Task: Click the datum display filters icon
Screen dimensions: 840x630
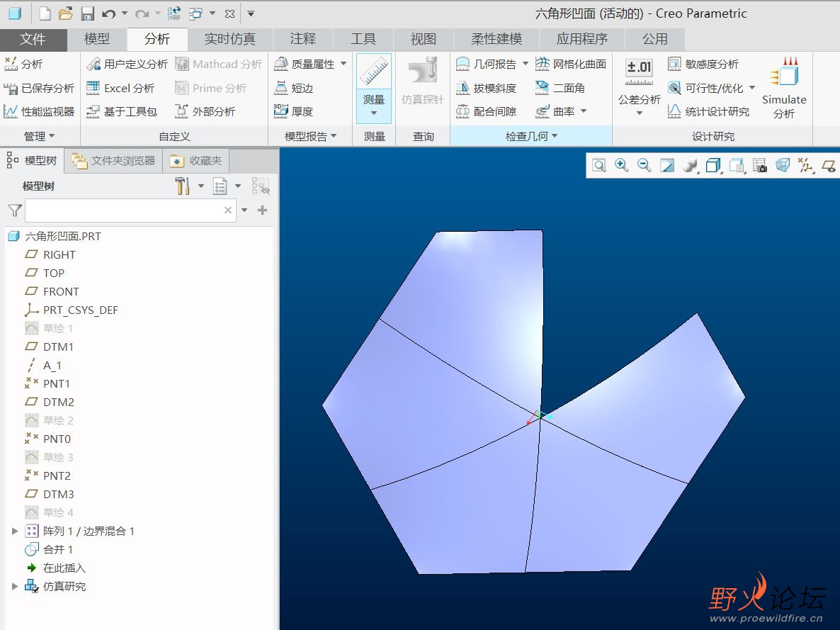Action: pos(805,165)
